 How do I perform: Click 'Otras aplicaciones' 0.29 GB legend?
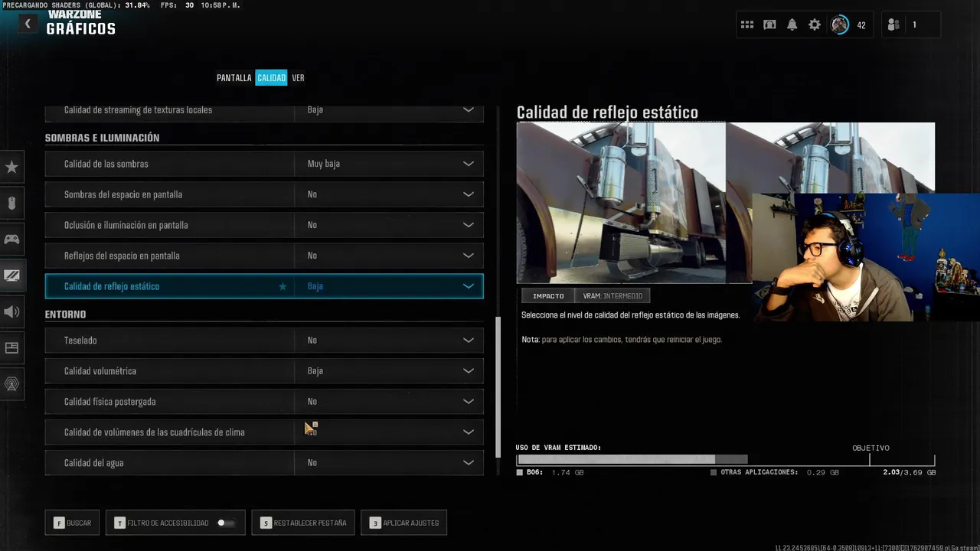pyautogui.click(x=775, y=473)
